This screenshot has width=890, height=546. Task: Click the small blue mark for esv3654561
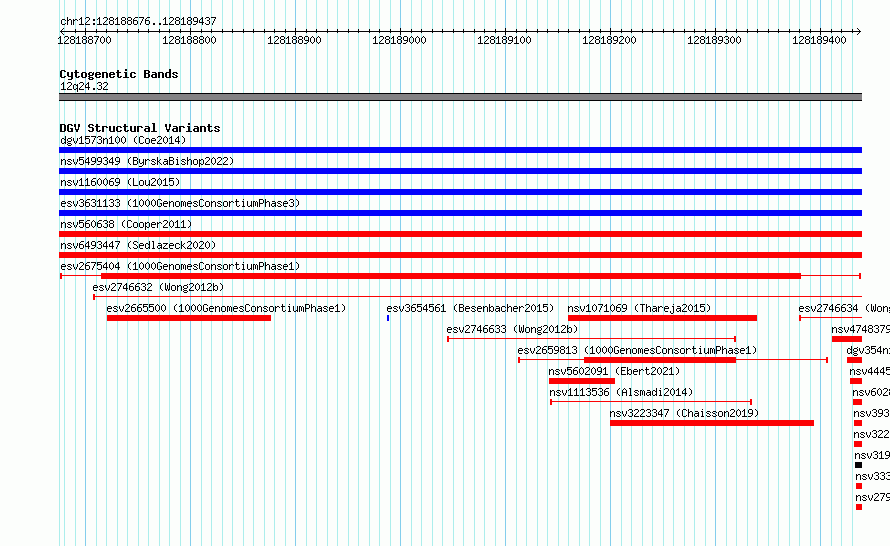[388, 318]
